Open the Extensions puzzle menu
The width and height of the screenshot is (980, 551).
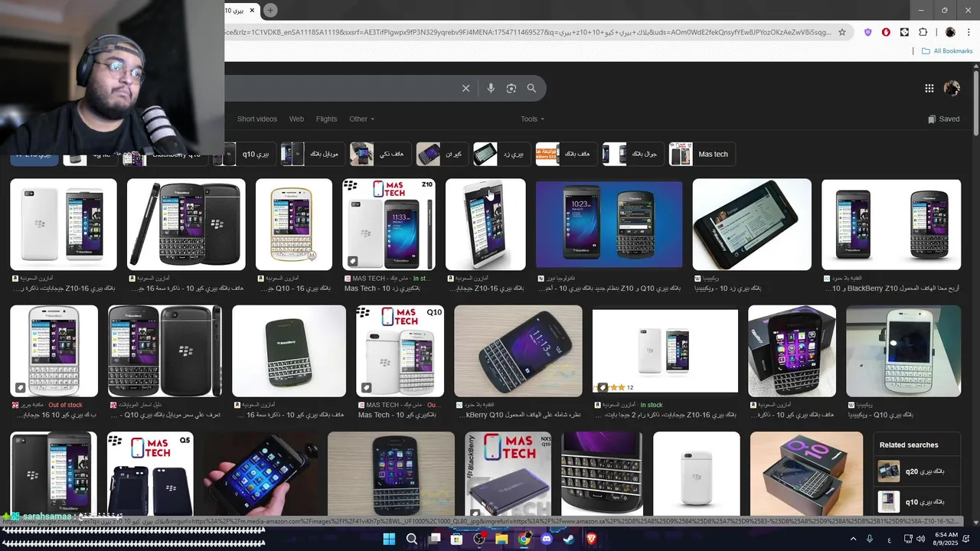(923, 32)
